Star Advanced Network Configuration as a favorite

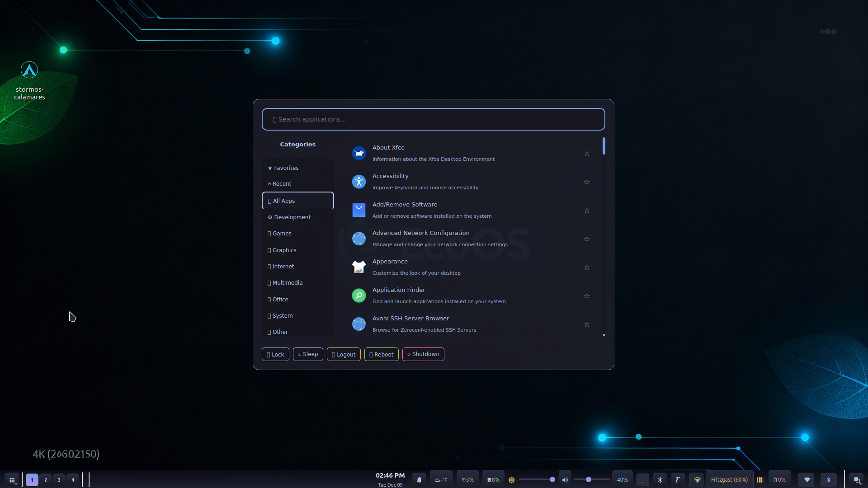(587, 239)
